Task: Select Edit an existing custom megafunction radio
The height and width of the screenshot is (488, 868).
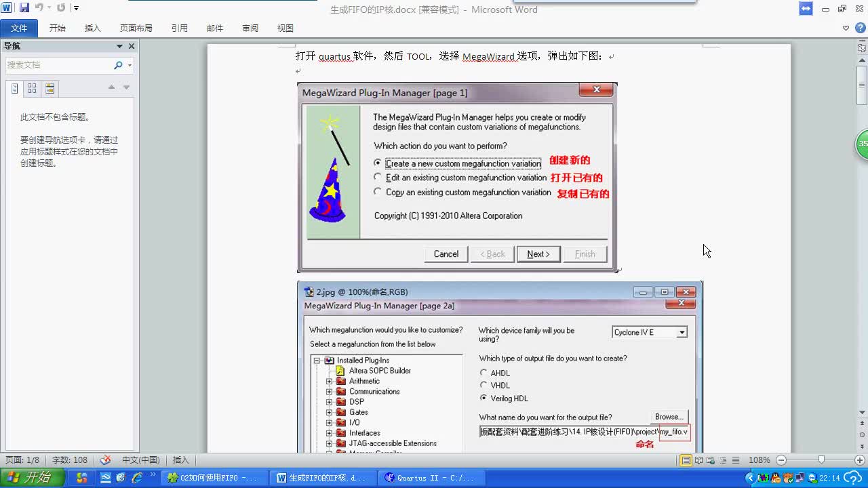Action: [x=378, y=177]
